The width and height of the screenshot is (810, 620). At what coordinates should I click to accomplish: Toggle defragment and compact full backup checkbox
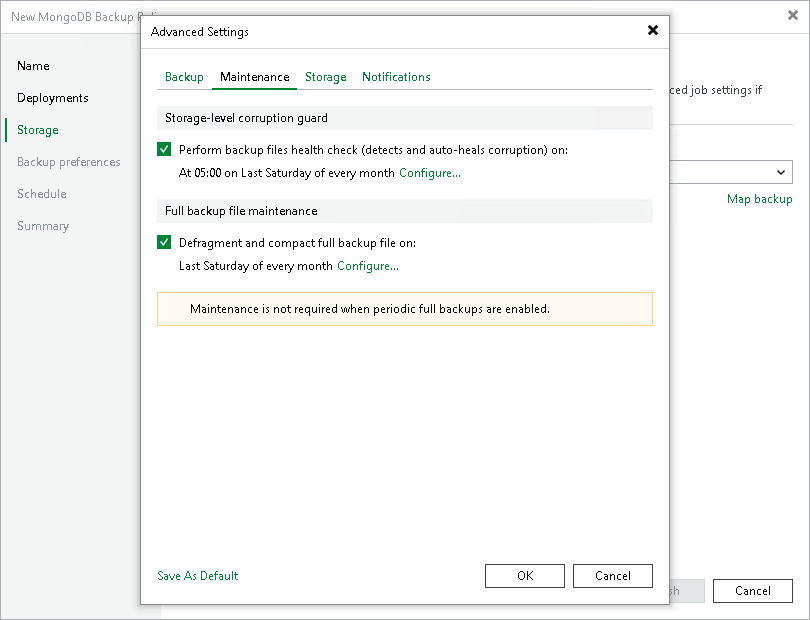[x=164, y=242]
